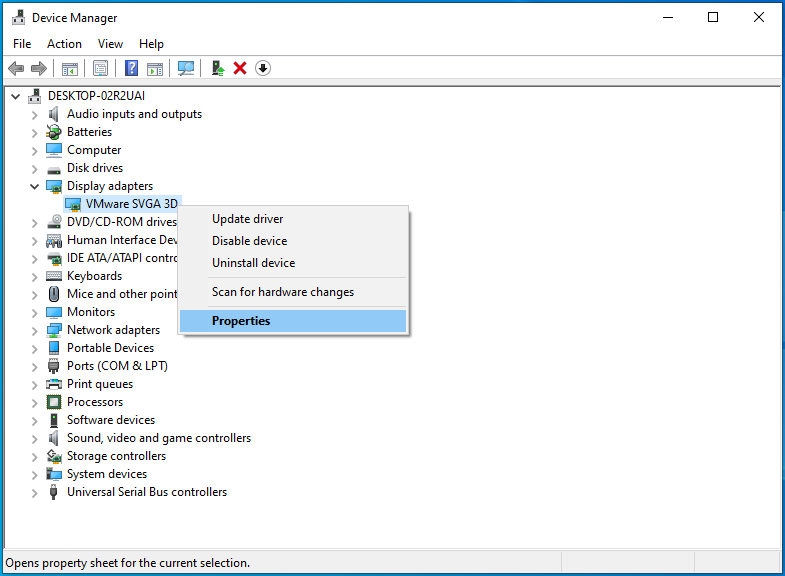Click the Device Manager title bar icon
785x576 pixels.
(x=19, y=18)
